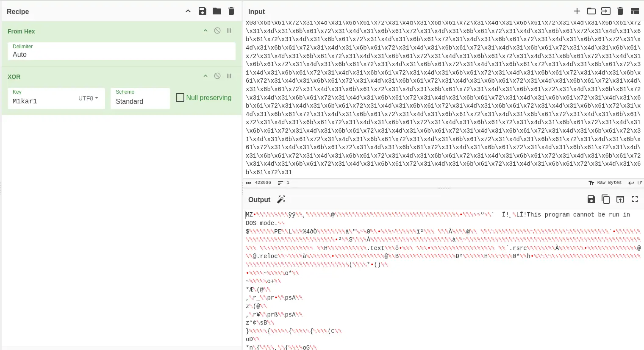Viewport: 644px width, 350px height.
Task: Save the output to a file
Action: click(x=591, y=200)
